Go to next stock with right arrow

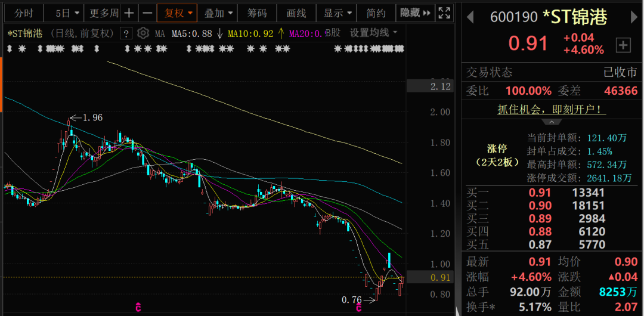point(634,17)
